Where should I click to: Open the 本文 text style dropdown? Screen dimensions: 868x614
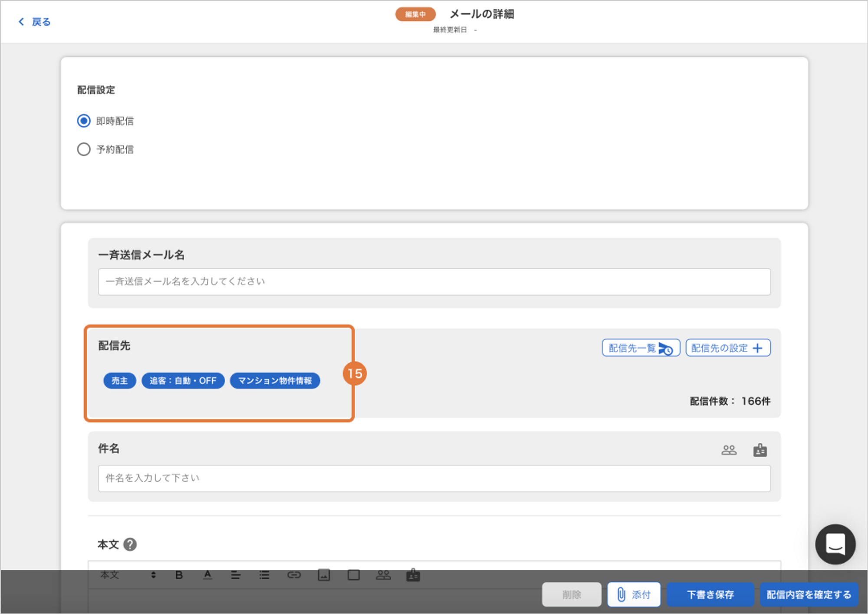tap(128, 575)
